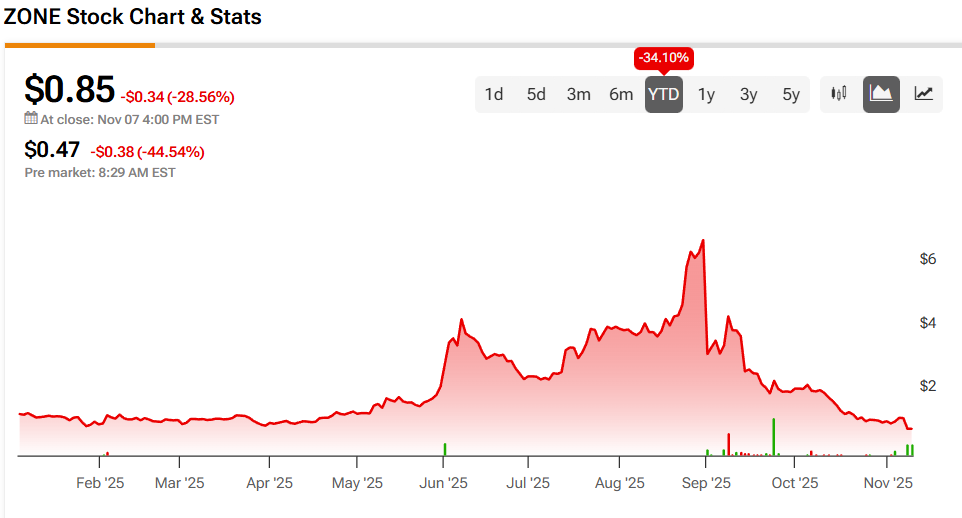This screenshot has height=518, width=962.
Task: Click the ZONE Stock Chart & Stats heading
Action: pos(133,18)
